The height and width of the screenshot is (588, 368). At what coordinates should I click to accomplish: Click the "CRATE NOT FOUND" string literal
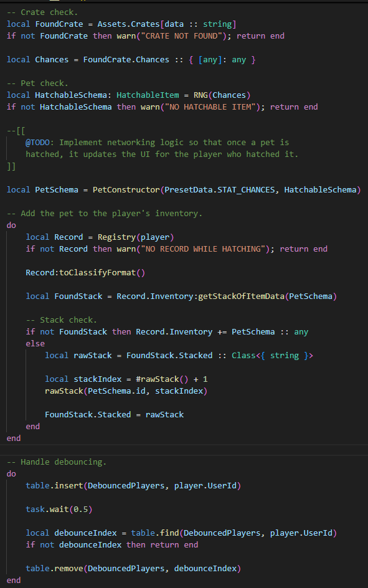pos(181,36)
